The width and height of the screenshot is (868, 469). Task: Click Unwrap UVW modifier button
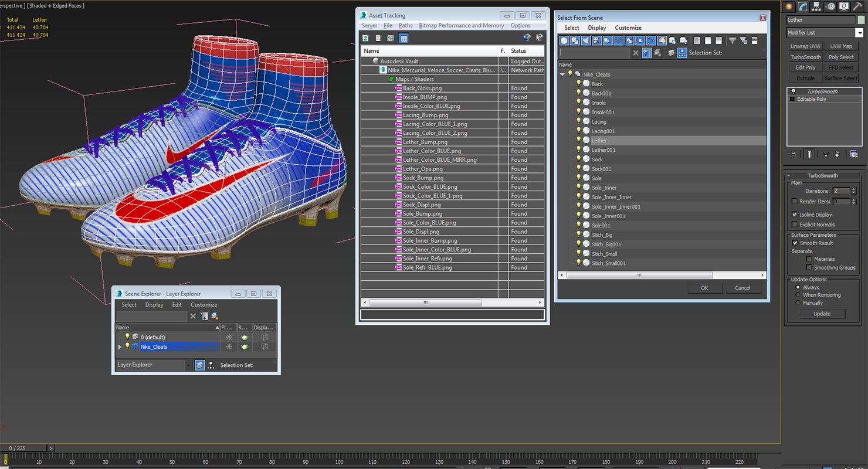tap(805, 46)
